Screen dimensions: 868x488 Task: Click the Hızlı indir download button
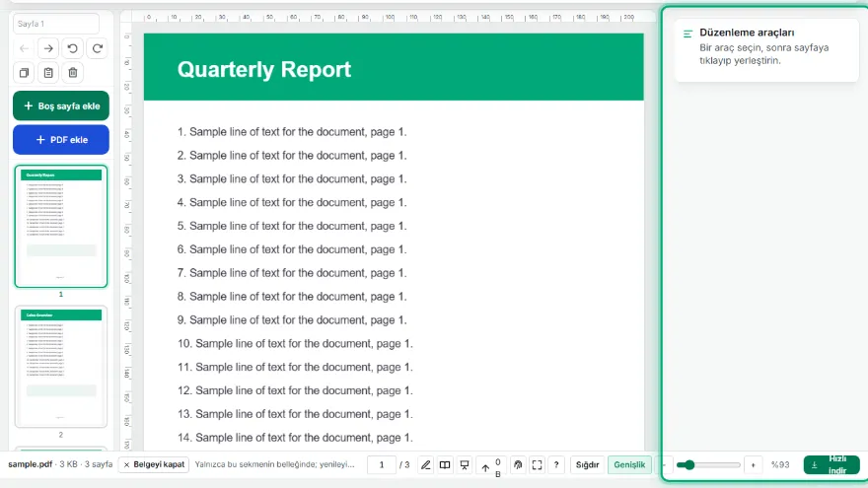(x=832, y=464)
